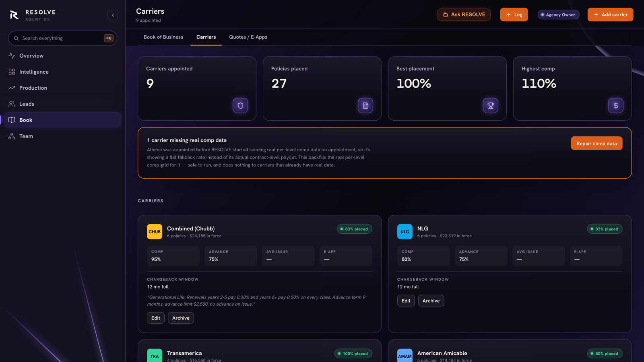Click the shield icon on Carriers appointed card
The height and width of the screenshot is (362, 644).
(240, 105)
